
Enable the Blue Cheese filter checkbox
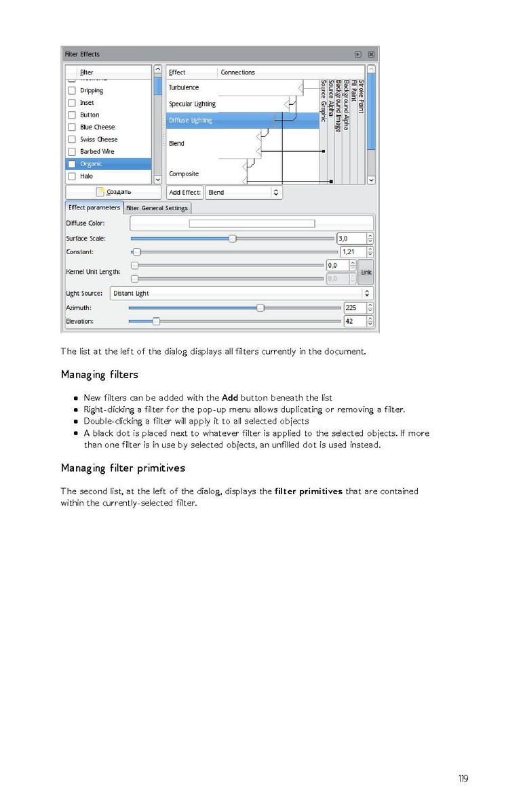coord(72,127)
